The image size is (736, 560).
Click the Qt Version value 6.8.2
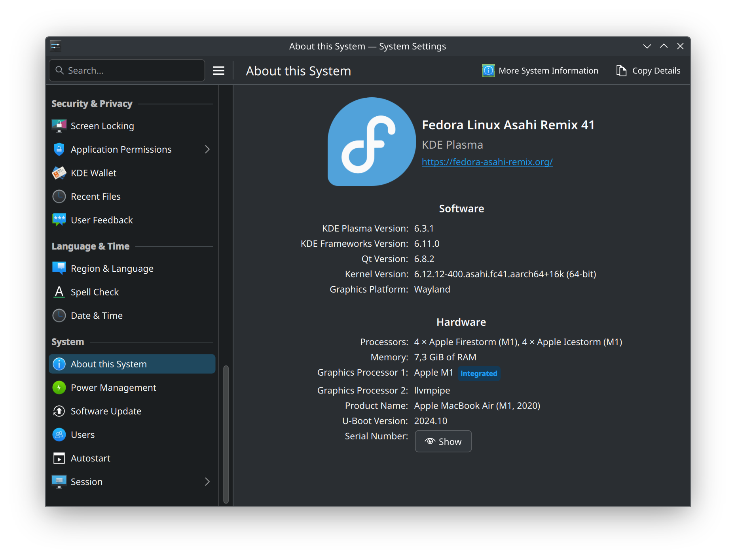tap(424, 259)
